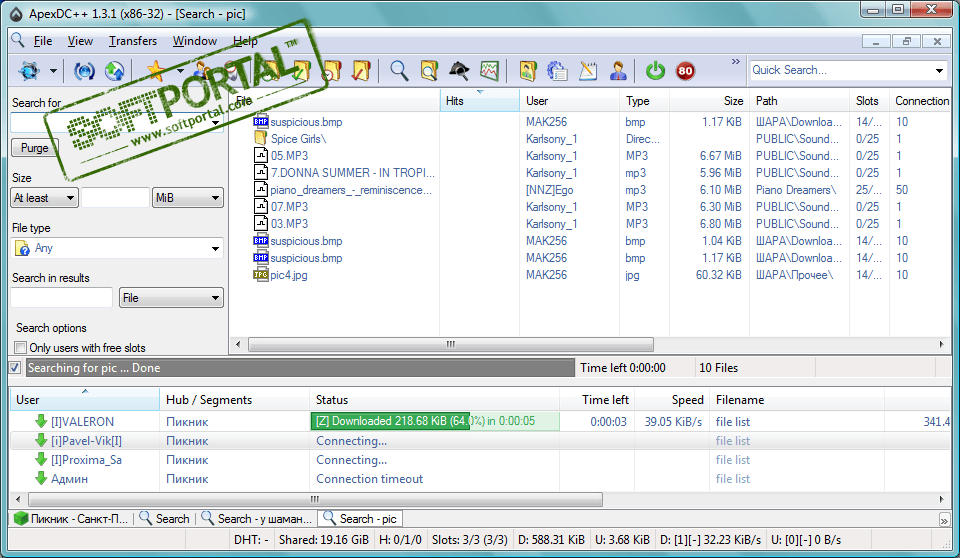This screenshot has height=558, width=960.
Task: Switch to the Пикник - Санкт-П... hub tab
Action: click(x=71, y=519)
